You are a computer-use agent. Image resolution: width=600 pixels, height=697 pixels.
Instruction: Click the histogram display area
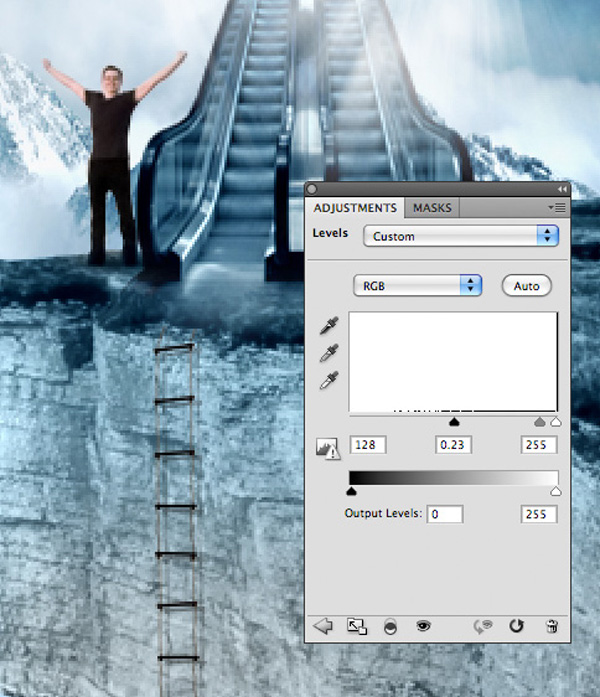453,362
